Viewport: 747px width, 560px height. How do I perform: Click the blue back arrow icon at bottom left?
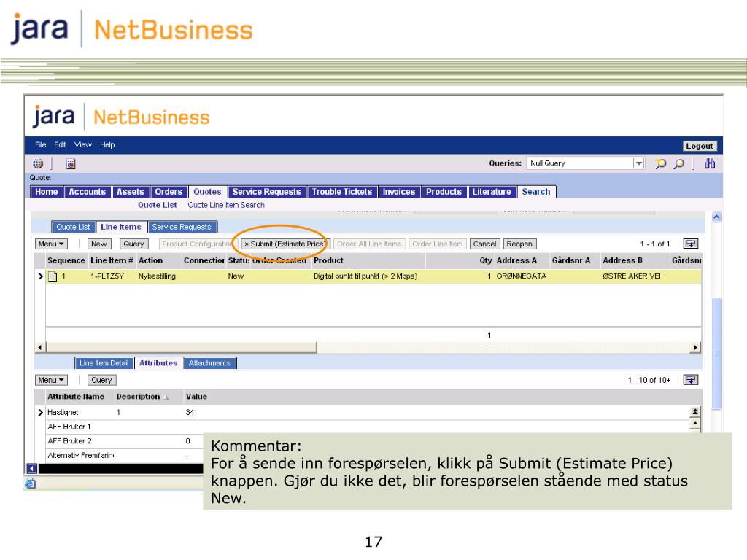click(x=32, y=469)
